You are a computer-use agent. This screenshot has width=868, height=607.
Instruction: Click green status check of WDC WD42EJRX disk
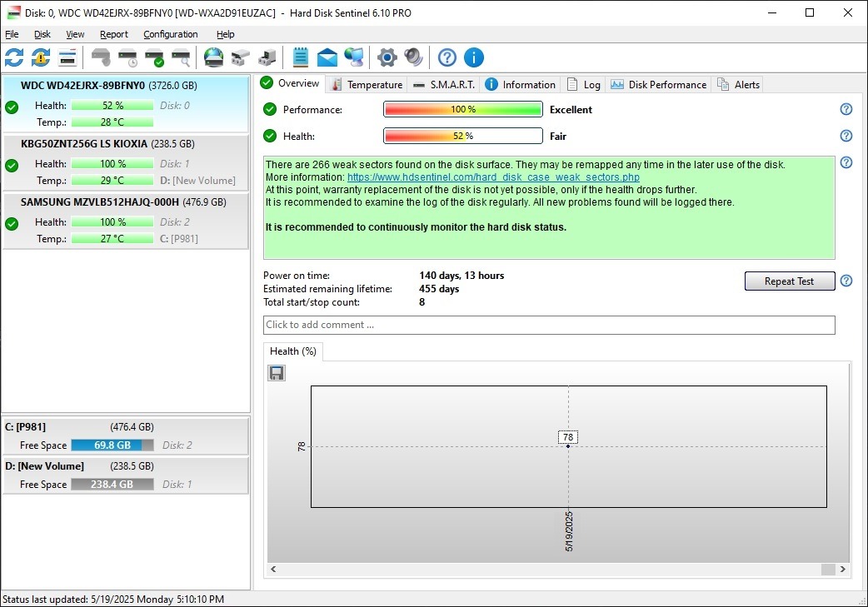(12, 107)
